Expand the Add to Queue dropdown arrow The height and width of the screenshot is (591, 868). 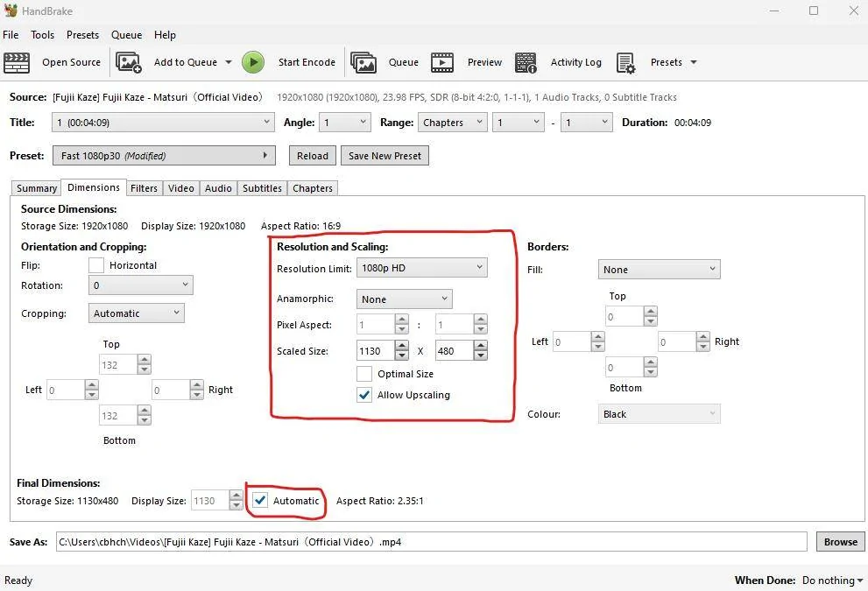pos(228,62)
